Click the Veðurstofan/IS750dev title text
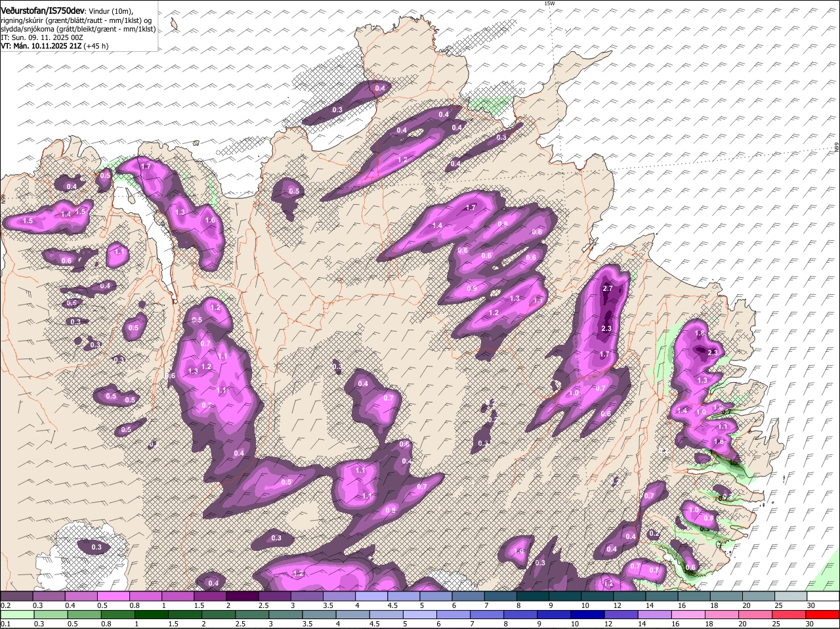Image resolution: width=840 pixels, height=629 pixels. pyautogui.click(x=43, y=11)
